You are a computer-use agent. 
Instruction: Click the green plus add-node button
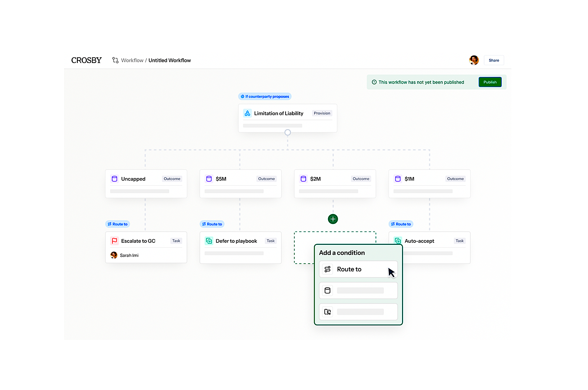tap(333, 219)
